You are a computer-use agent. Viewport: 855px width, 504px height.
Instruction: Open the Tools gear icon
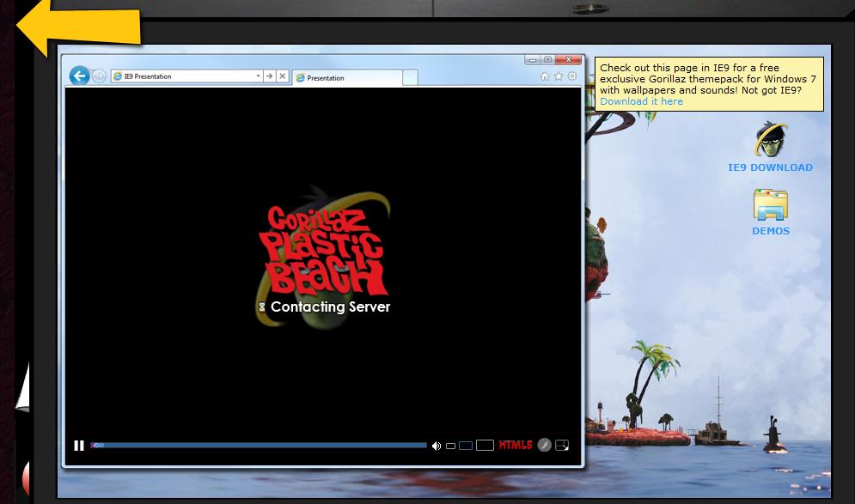pos(572,76)
